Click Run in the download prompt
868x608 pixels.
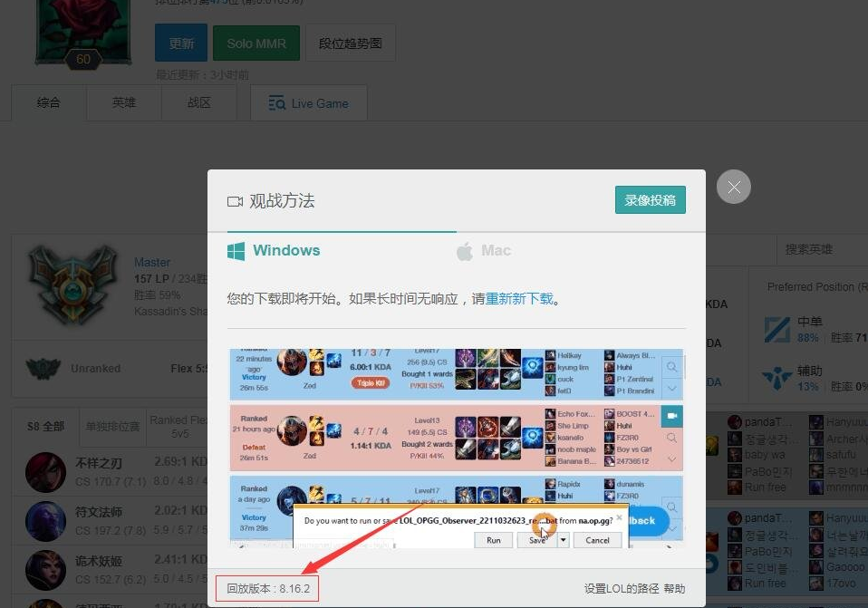(x=493, y=540)
